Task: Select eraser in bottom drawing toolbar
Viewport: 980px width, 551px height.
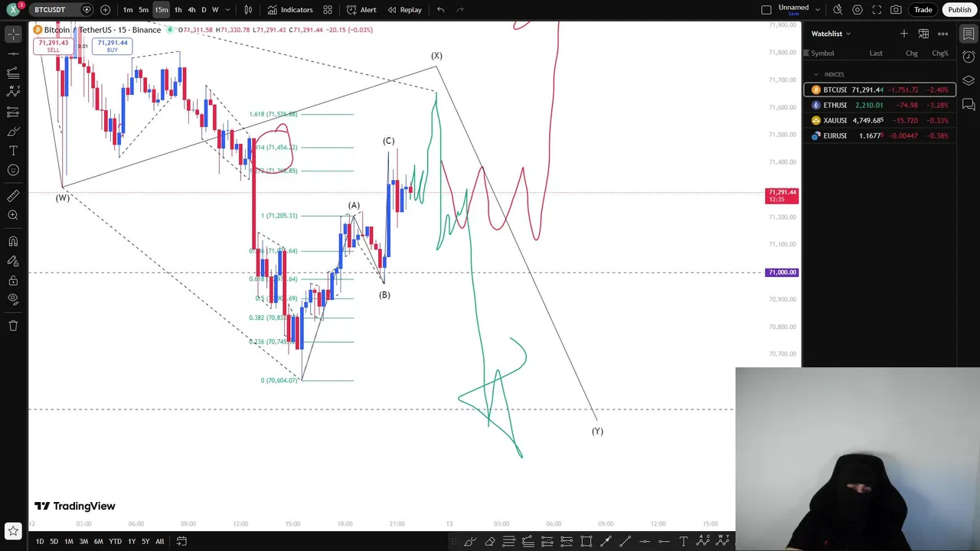Action: coord(490,542)
